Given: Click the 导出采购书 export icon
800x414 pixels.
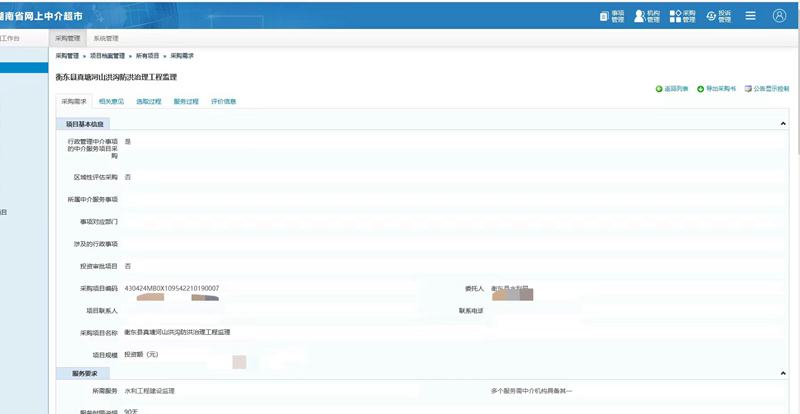Looking at the screenshot, I should pyautogui.click(x=701, y=89).
